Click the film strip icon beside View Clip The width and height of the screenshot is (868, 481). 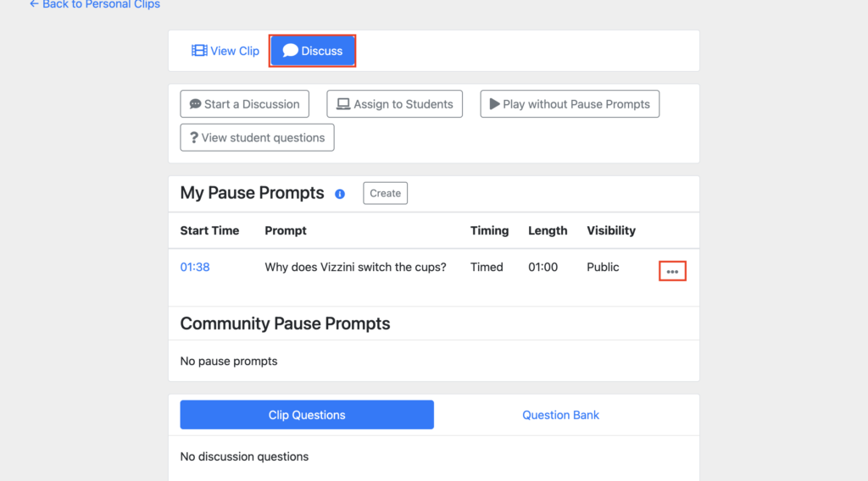pyautogui.click(x=199, y=51)
